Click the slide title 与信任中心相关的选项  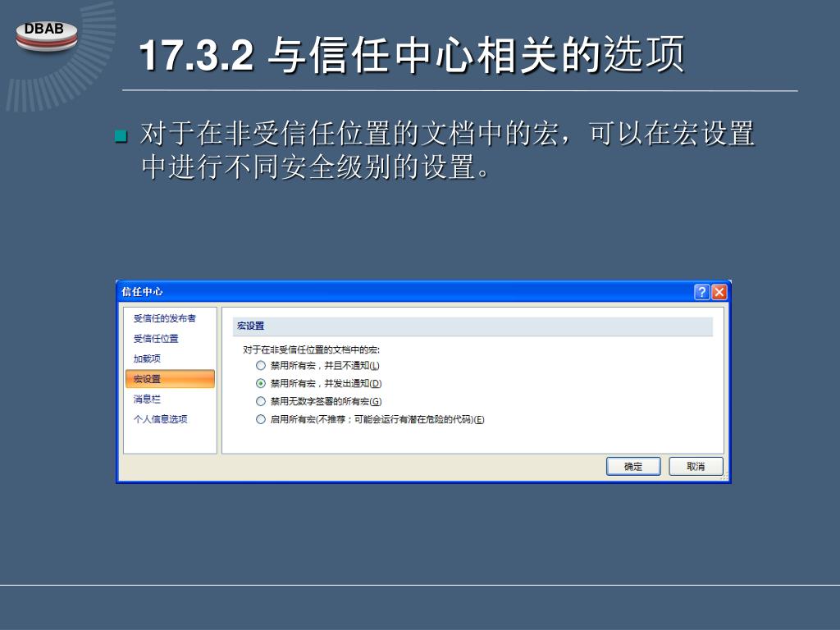(x=476, y=55)
